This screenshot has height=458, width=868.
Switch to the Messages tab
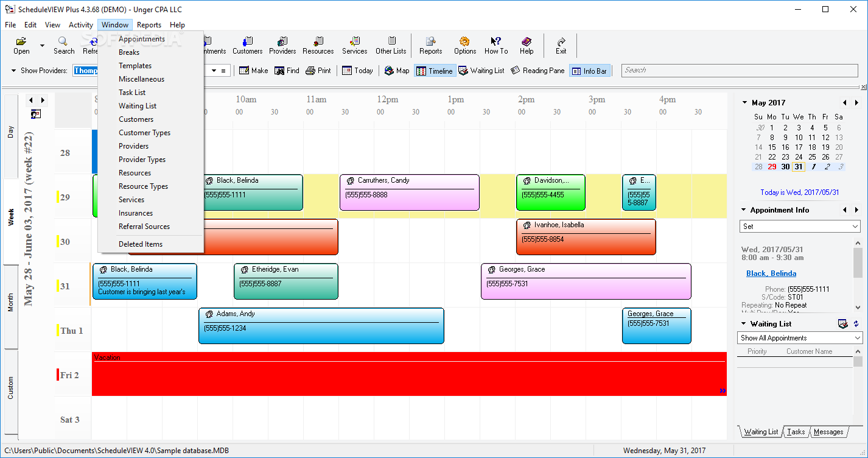click(x=828, y=432)
